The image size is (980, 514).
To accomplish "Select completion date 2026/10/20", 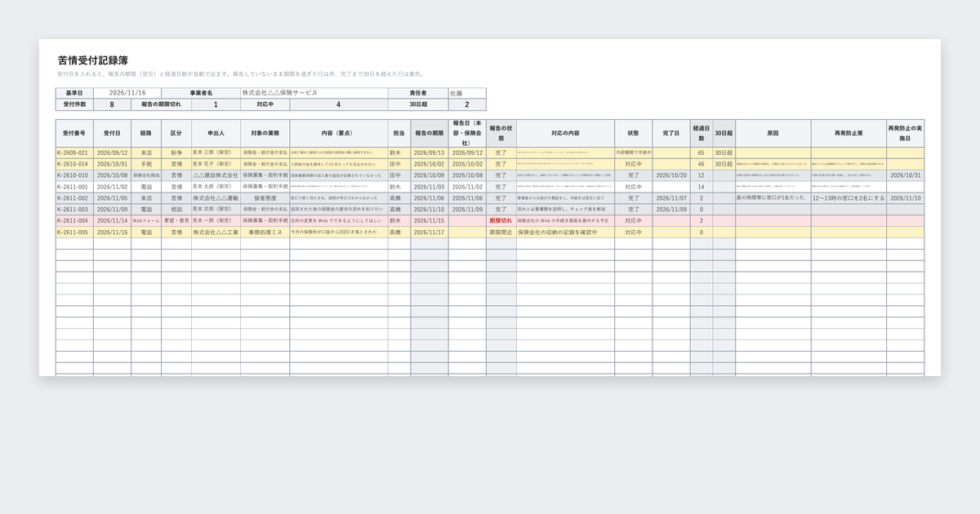I will tap(671, 175).
